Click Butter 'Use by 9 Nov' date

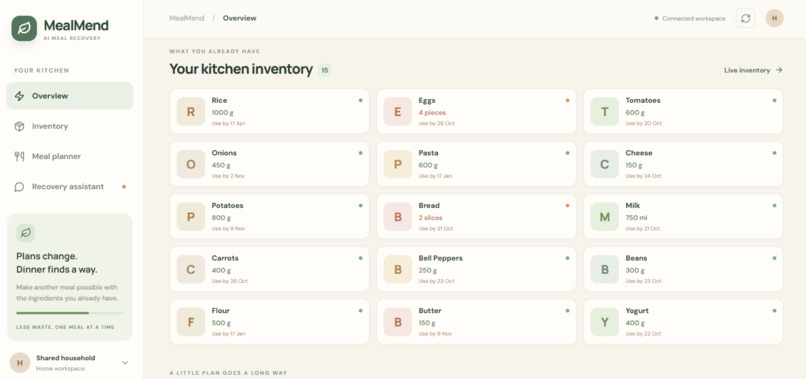coord(435,334)
